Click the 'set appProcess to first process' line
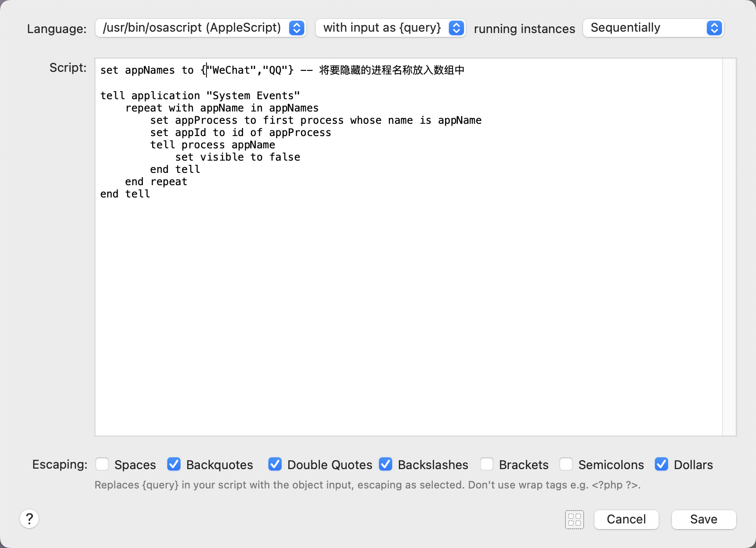This screenshot has width=756, height=548. pos(316,120)
